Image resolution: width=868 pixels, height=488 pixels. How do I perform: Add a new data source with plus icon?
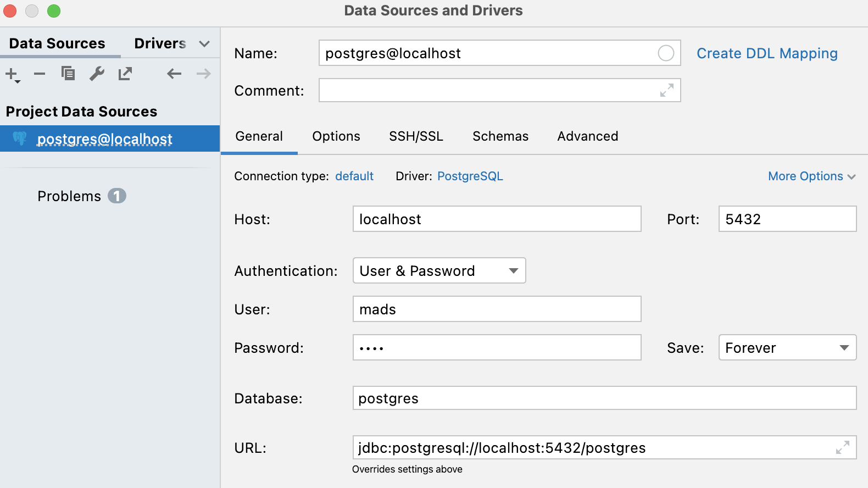[x=12, y=74]
